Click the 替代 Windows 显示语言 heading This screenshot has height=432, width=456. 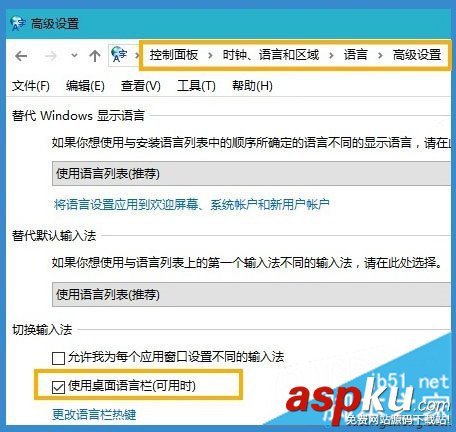(78, 116)
